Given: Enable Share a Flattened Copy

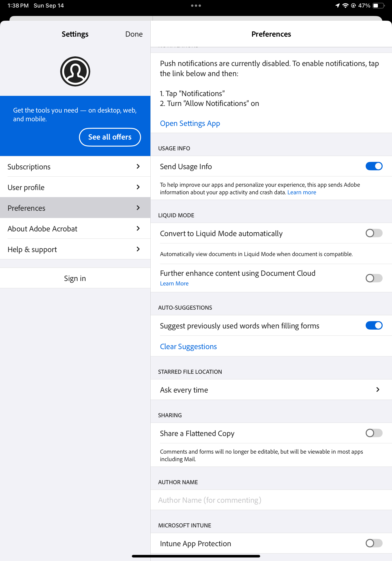Looking at the screenshot, I should point(373,433).
